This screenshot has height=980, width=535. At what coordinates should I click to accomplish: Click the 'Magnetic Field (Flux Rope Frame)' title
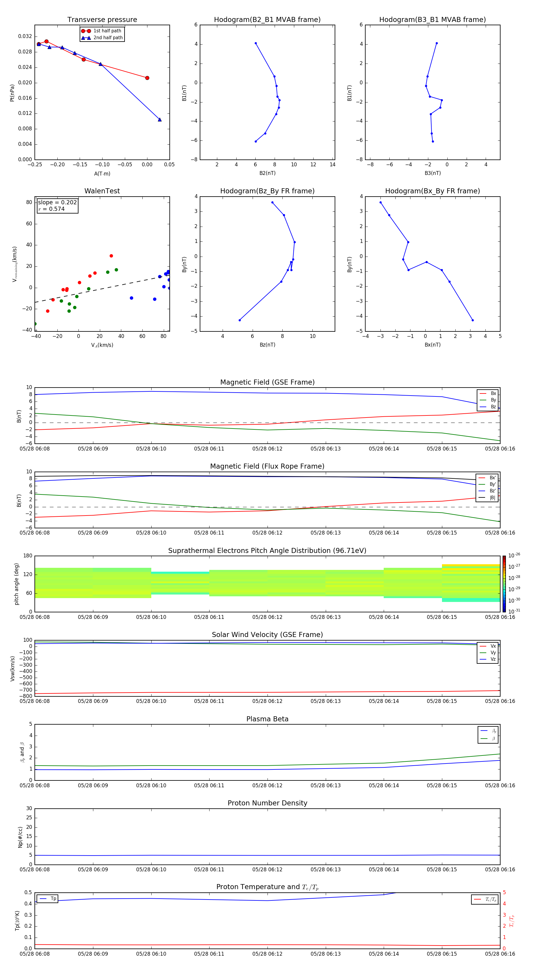(x=267, y=467)
